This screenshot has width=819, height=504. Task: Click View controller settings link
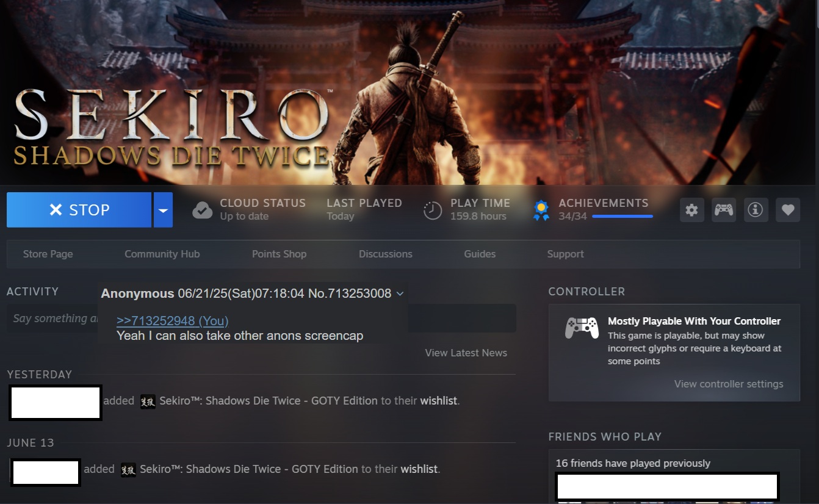point(729,384)
